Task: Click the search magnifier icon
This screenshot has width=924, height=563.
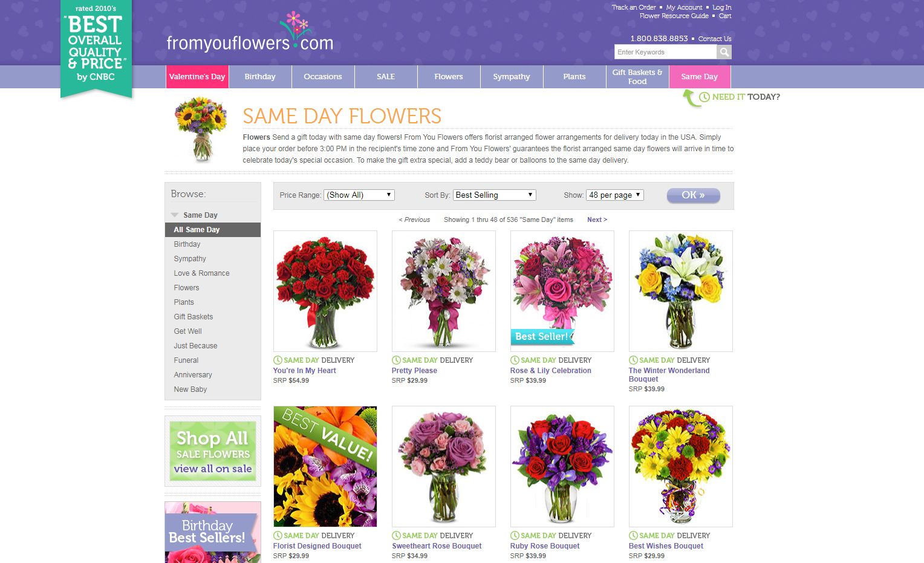Action: pos(724,52)
